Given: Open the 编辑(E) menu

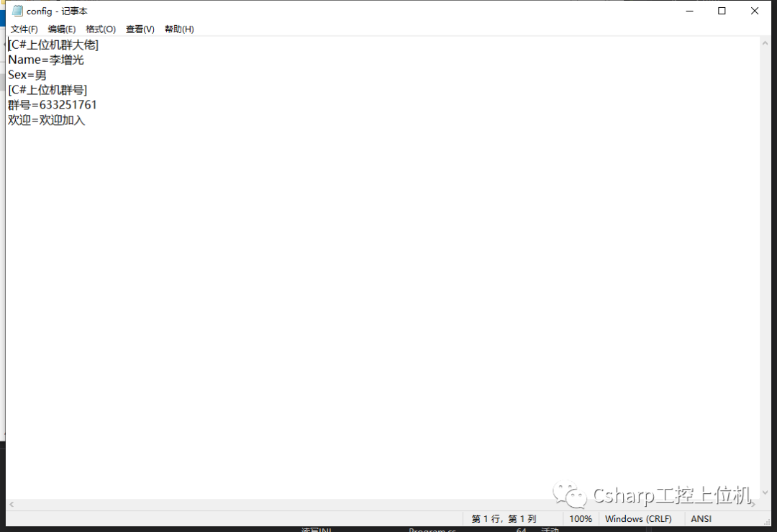Looking at the screenshot, I should (62, 29).
